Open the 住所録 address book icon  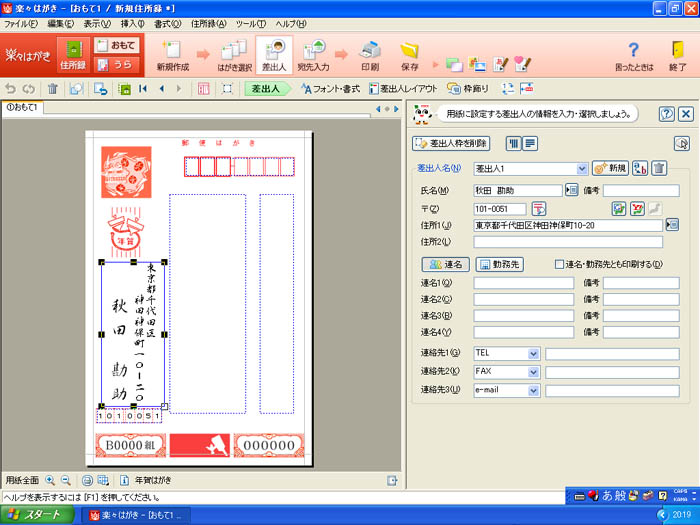[72, 53]
